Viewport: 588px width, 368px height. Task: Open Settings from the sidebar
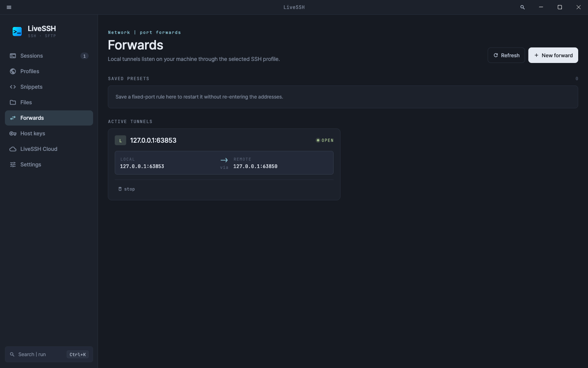point(49,165)
